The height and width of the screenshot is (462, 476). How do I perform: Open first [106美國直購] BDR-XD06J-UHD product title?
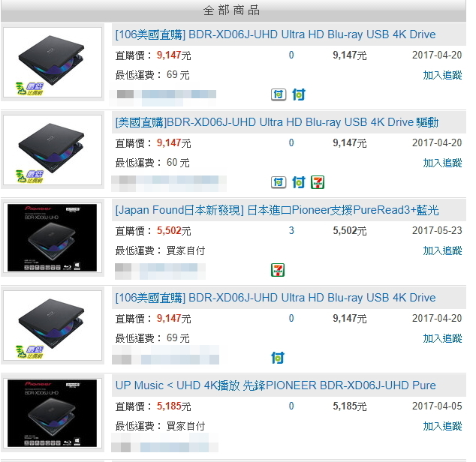[276, 34]
